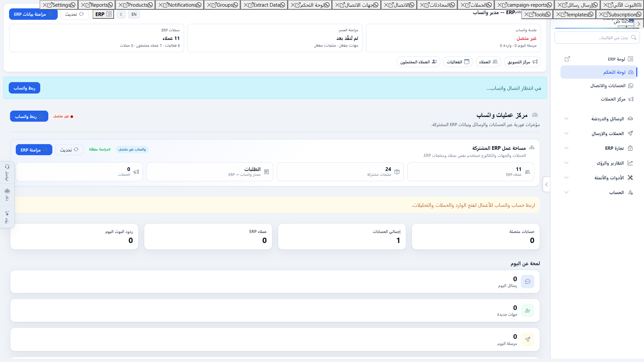The image size is (644, 362).
Task: Toggle dark mode with the moon icon
Action: pyautogui.click(x=121, y=14)
